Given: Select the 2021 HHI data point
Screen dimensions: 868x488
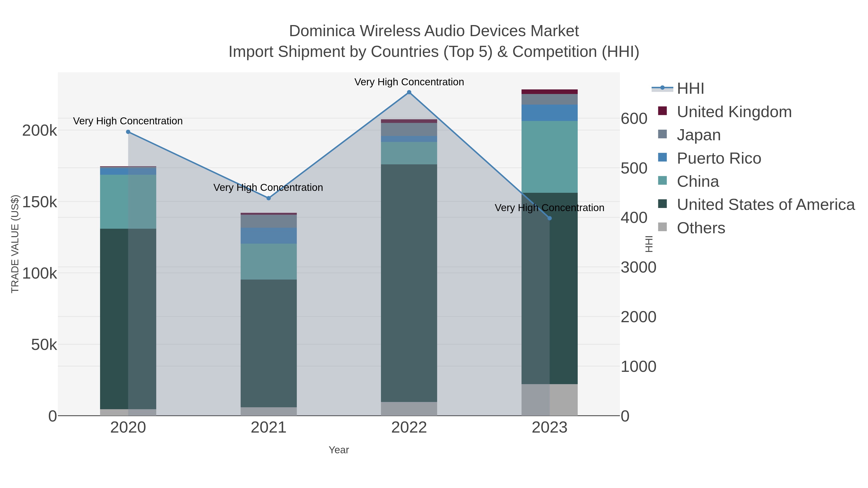Looking at the screenshot, I should (269, 198).
